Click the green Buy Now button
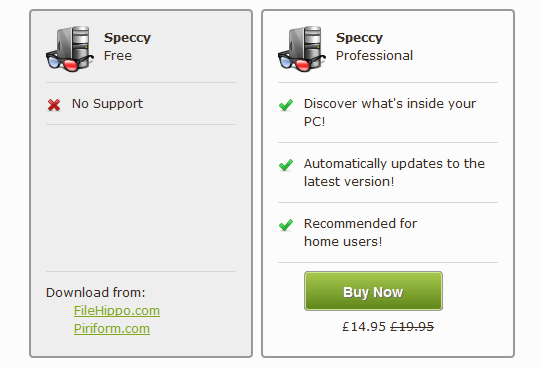This screenshot has height=368, width=540. pos(373,291)
